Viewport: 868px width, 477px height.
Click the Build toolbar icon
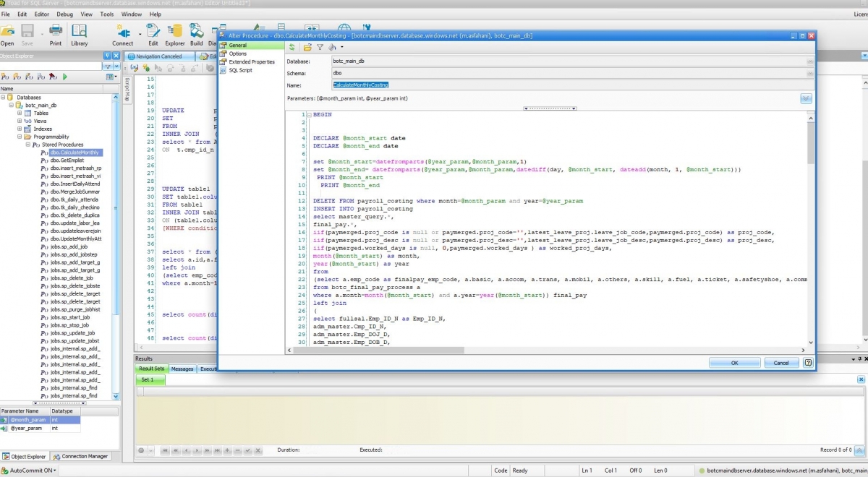point(196,32)
